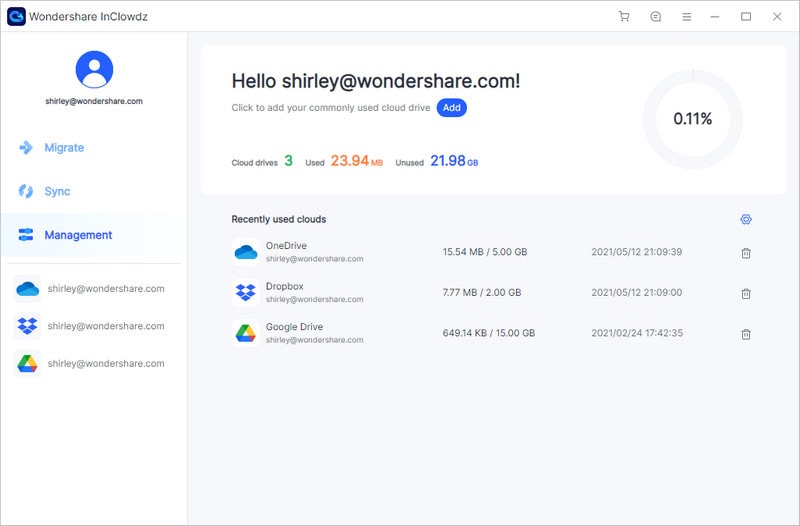The width and height of the screenshot is (800, 526).
Task: Click the email under OneDrive in list
Action: pos(314,259)
